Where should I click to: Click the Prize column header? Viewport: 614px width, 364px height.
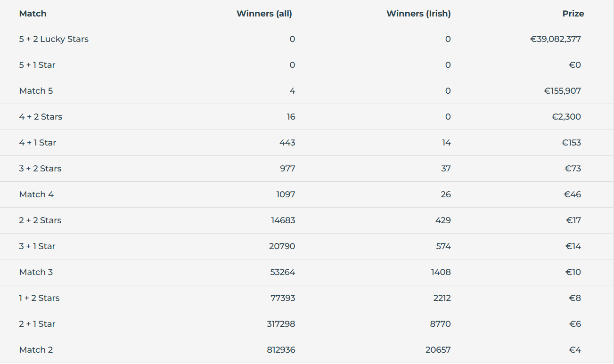coord(573,14)
